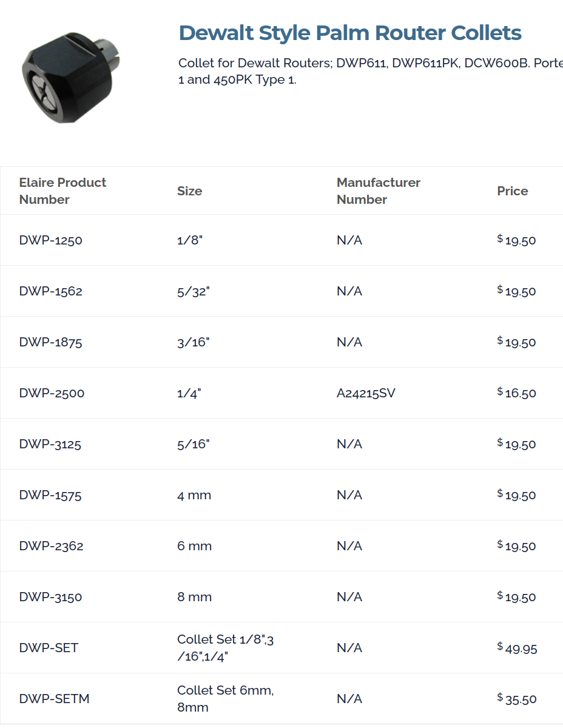The height and width of the screenshot is (728, 563).
Task: Select product number DWP-2362
Action: click(51, 546)
